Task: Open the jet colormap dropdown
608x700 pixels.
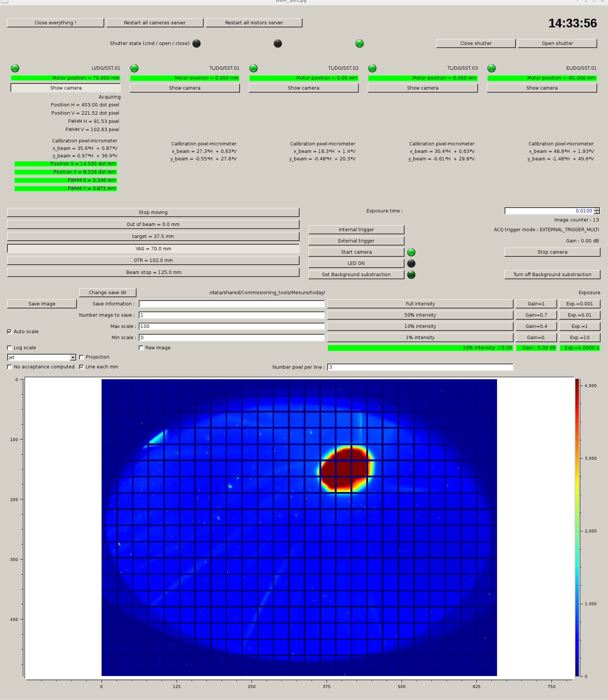Action: pos(73,357)
